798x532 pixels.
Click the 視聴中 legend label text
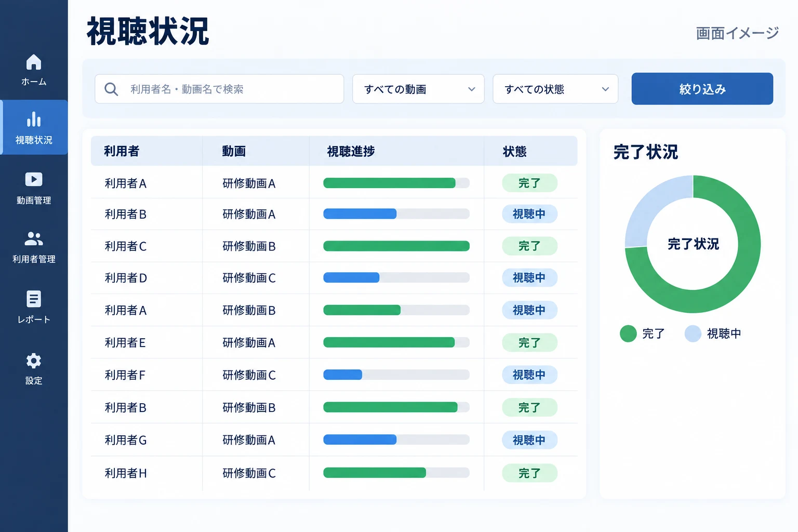pyautogui.click(x=724, y=334)
